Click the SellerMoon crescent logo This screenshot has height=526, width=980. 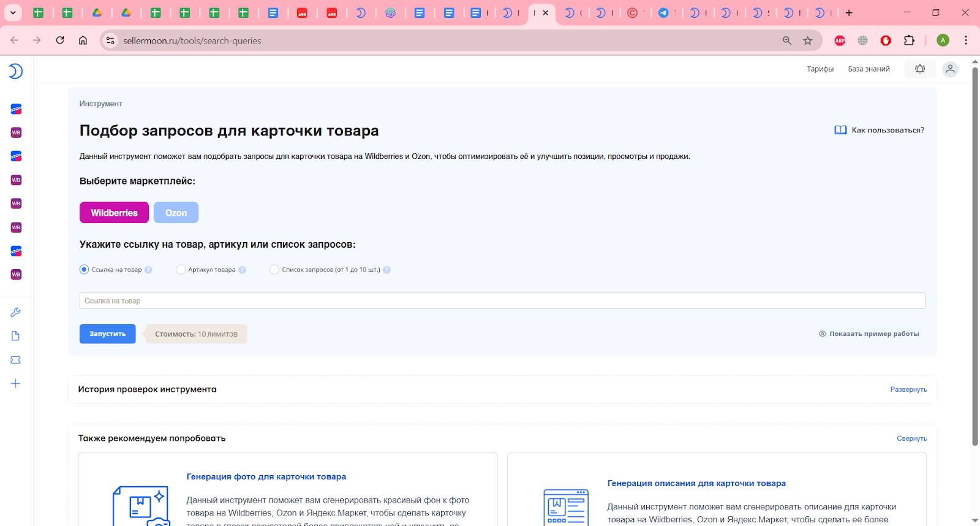pos(15,71)
